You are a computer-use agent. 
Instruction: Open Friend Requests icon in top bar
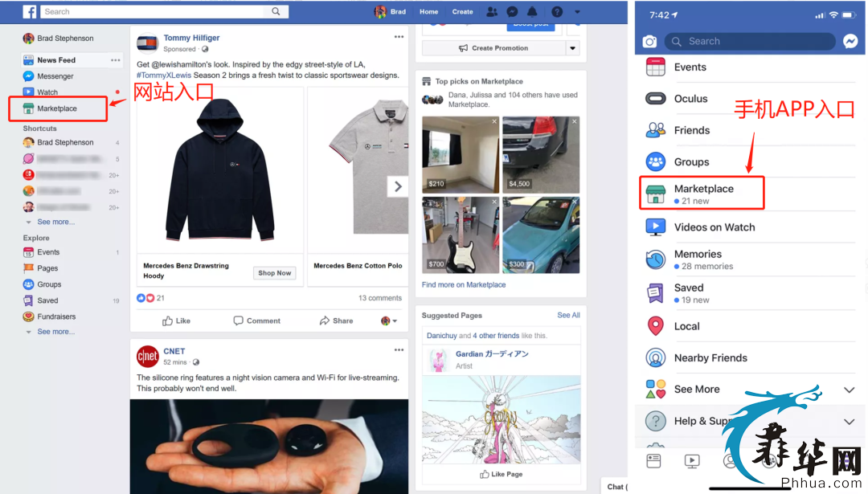coord(492,11)
